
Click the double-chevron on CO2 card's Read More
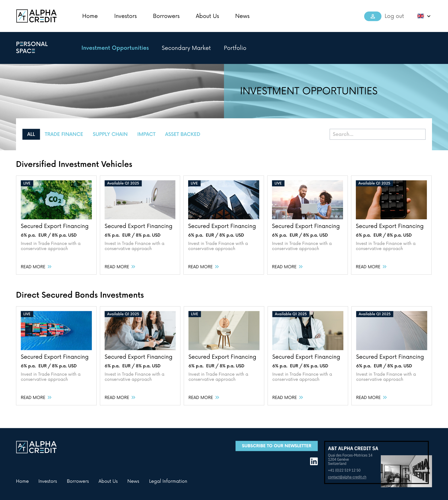coord(49,267)
